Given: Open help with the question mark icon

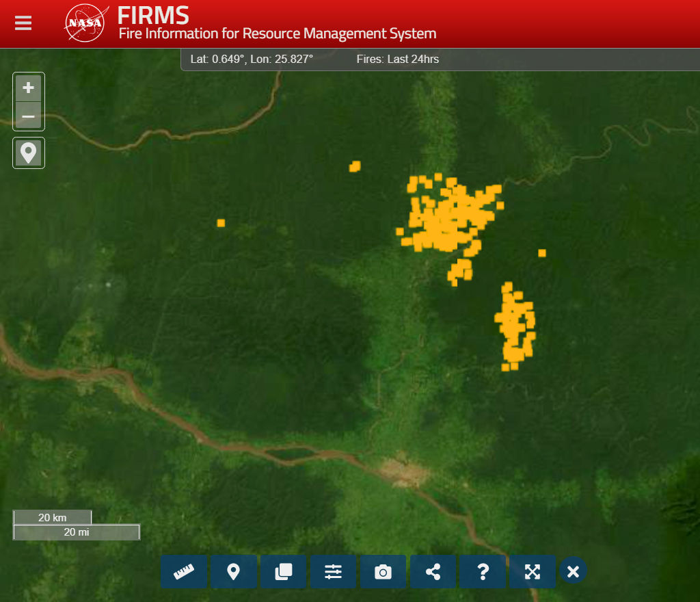Looking at the screenshot, I should (483, 571).
